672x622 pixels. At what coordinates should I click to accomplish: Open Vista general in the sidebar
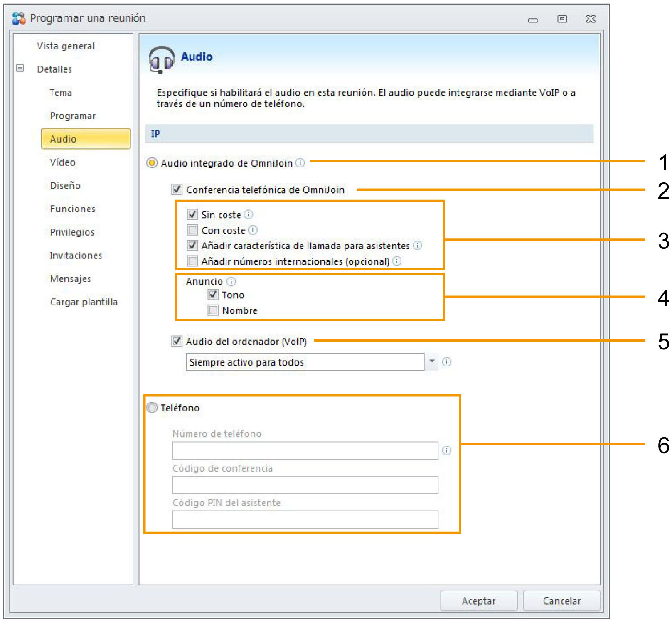[x=66, y=46]
